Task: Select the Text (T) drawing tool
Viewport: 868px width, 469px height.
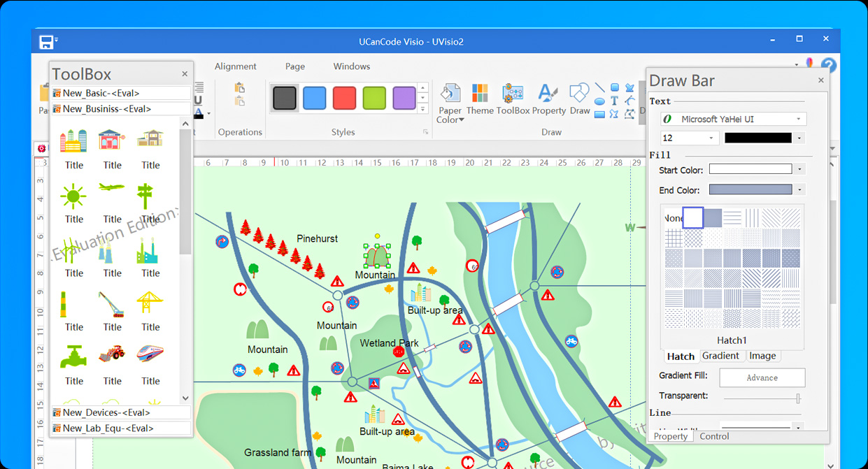Action: tap(614, 100)
